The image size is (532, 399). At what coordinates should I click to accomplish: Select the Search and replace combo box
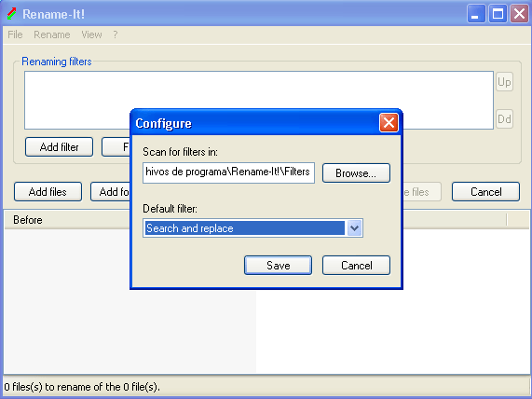(252, 228)
